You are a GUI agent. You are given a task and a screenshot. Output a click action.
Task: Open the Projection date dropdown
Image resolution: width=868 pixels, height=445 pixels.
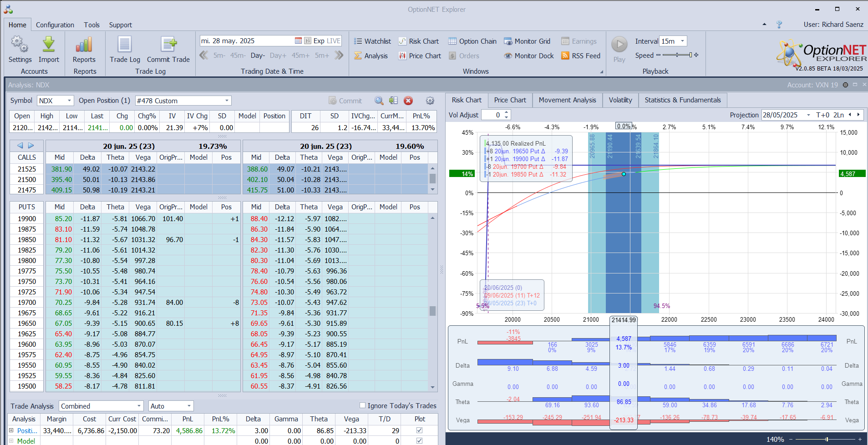(x=808, y=115)
